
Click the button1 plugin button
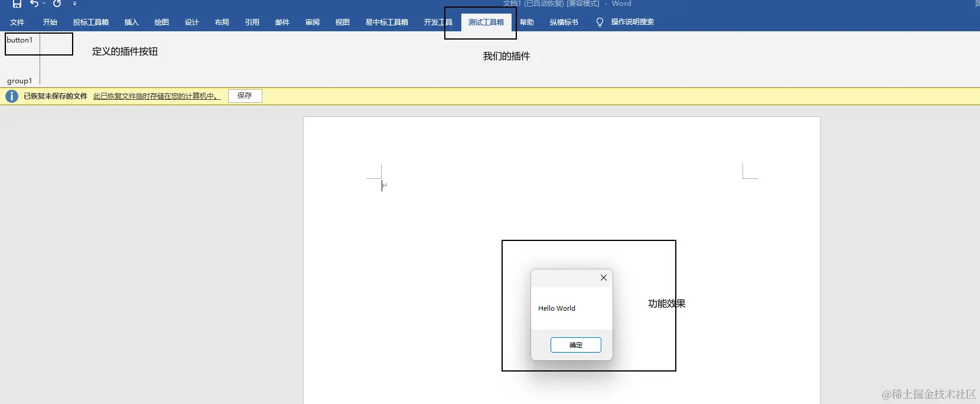coord(20,40)
